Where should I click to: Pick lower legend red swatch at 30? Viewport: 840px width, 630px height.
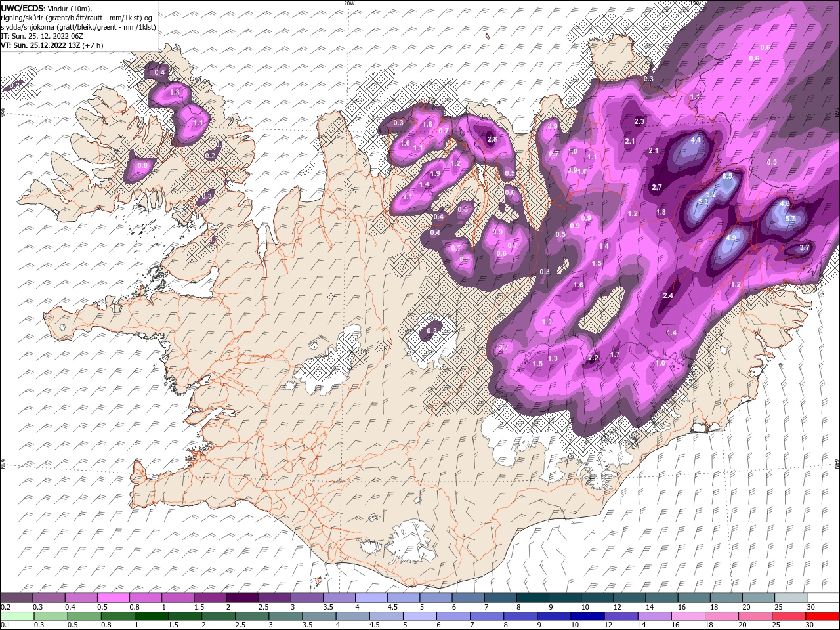(822, 616)
